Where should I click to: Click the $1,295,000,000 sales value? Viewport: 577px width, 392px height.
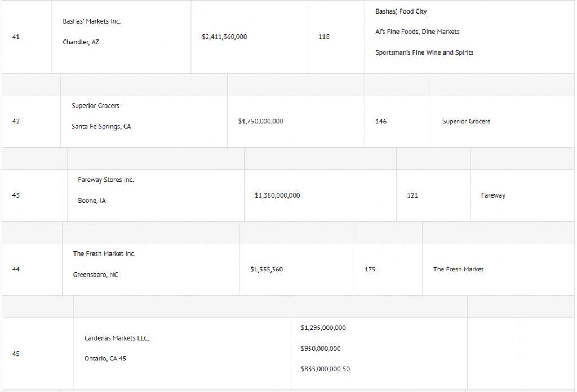tap(323, 328)
